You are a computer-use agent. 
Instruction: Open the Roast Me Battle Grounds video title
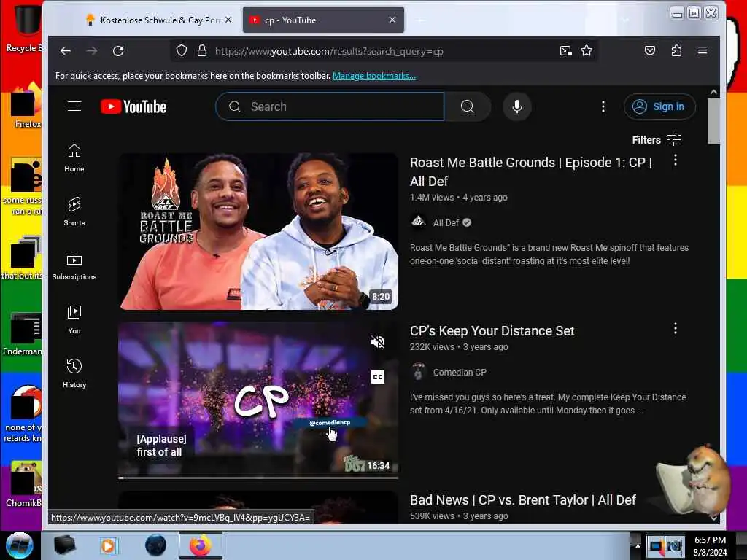(x=531, y=171)
